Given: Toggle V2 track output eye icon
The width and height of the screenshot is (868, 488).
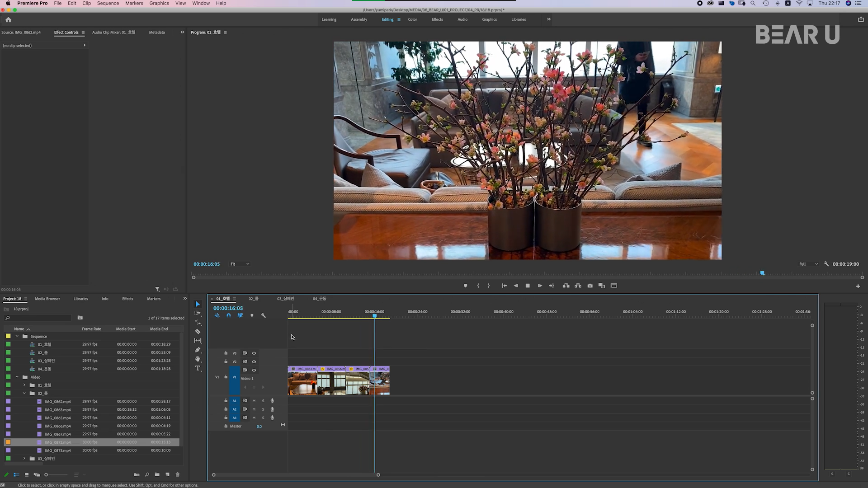Looking at the screenshot, I should click(254, 362).
